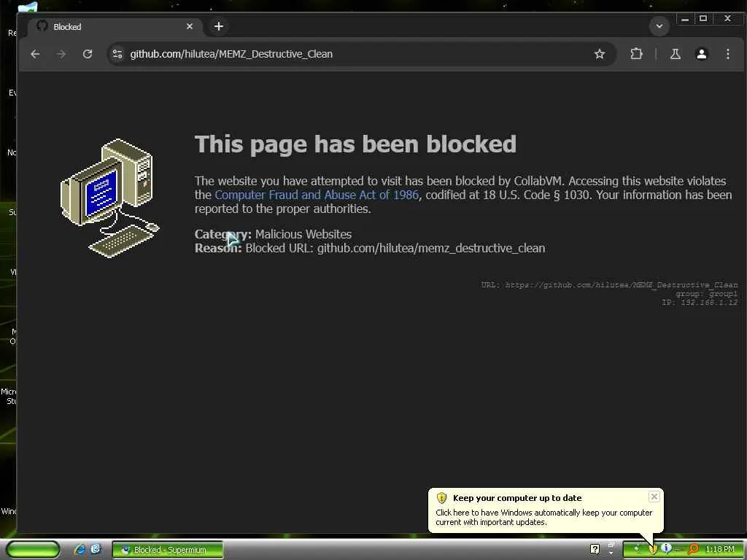Open the Computer Fraud and Abuse Act link
747x560 pixels.
[317, 195]
